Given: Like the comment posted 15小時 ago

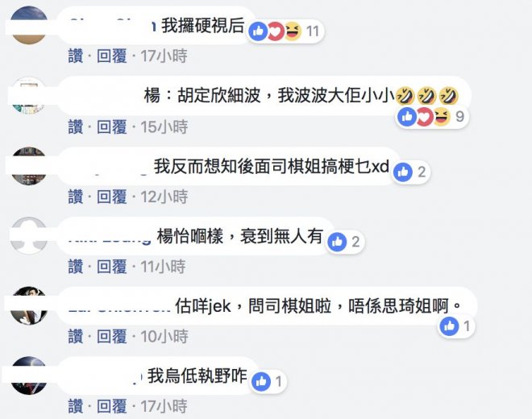Looking at the screenshot, I should click(76, 127).
